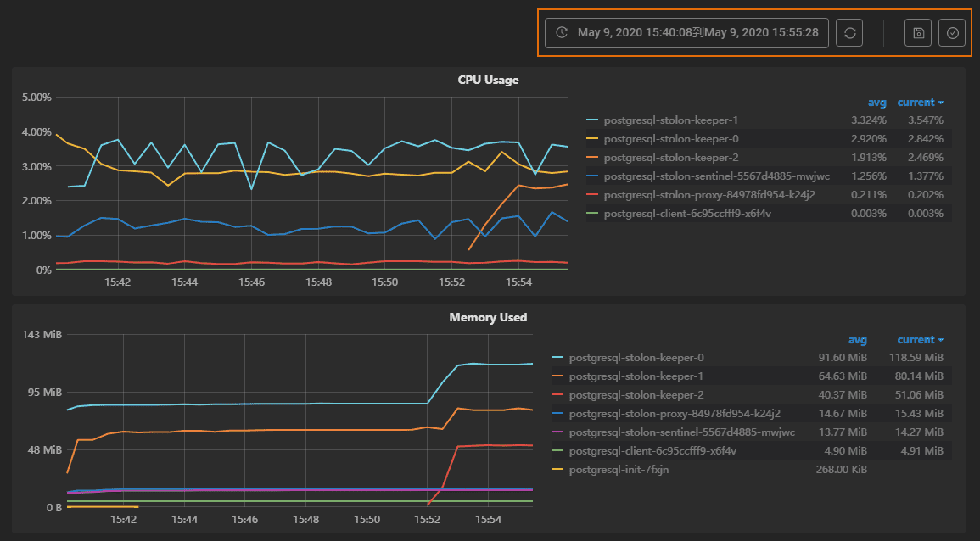Click the save (floppy disk) icon button
Viewport: 980px width, 541px height.
click(918, 33)
